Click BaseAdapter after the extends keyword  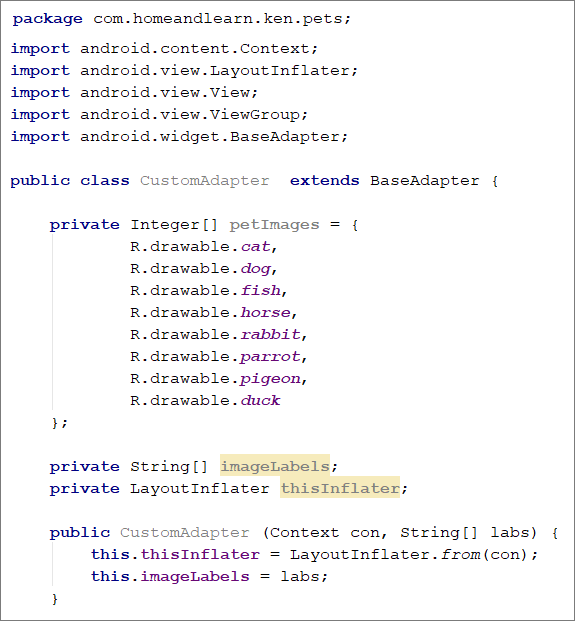point(425,181)
